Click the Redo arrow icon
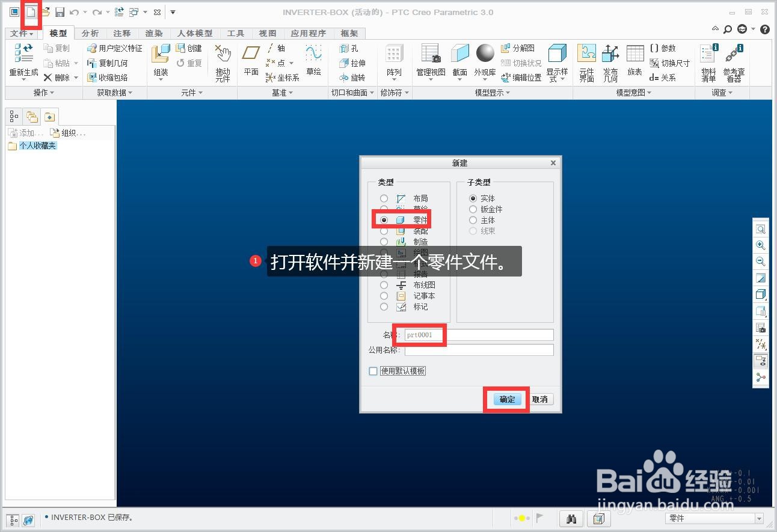 97,12
